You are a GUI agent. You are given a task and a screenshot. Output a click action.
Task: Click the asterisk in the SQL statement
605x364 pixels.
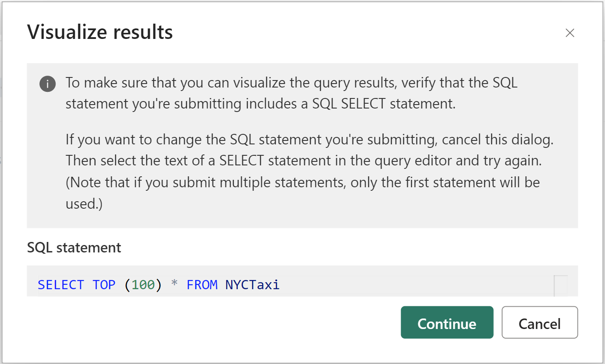(x=174, y=284)
